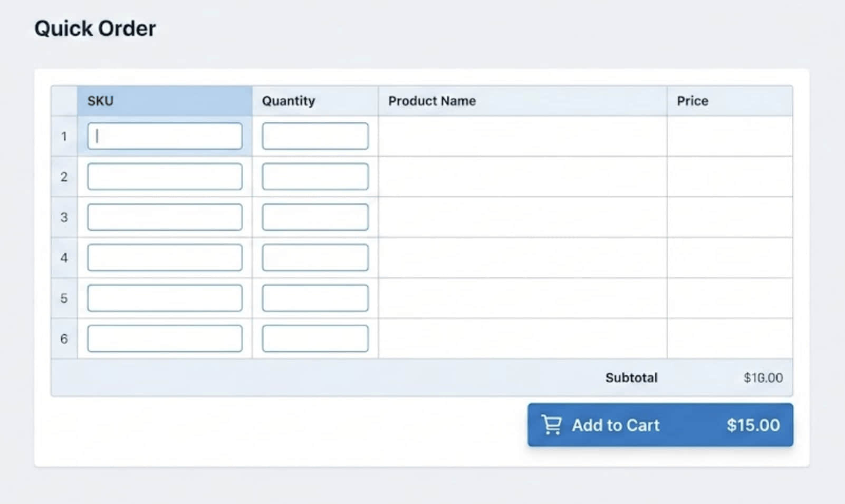The image size is (845, 504).
Task: Select the Quantity box in row 3
Action: click(315, 217)
